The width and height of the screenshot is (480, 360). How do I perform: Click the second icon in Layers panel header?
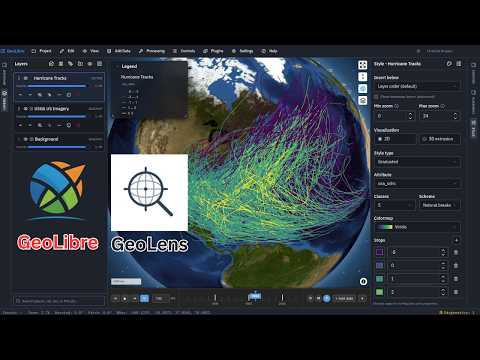pos(61,64)
